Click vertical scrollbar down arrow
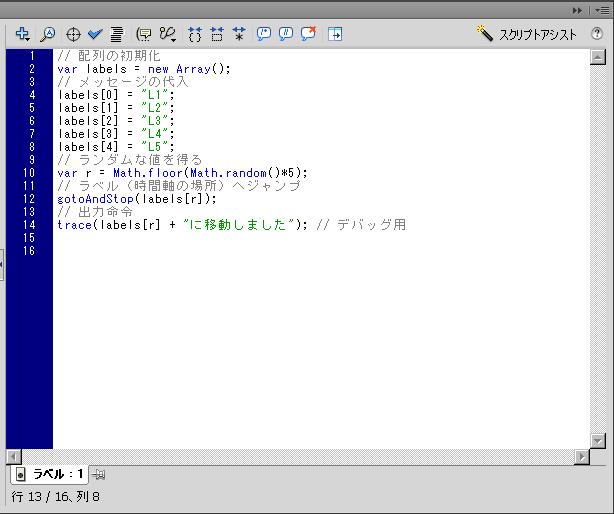This screenshot has height=514, width=614. [x=598, y=441]
